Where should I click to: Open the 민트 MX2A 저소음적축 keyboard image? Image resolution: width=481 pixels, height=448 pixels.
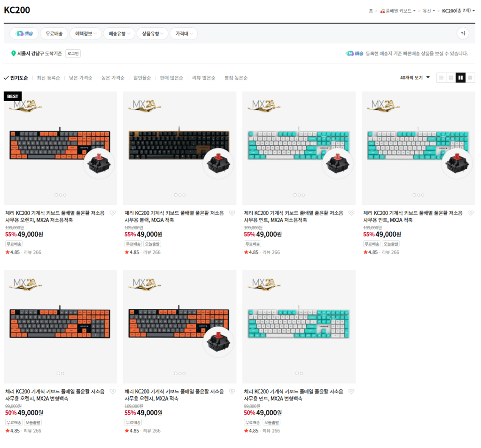pyautogui.click(x=299, y=148)
